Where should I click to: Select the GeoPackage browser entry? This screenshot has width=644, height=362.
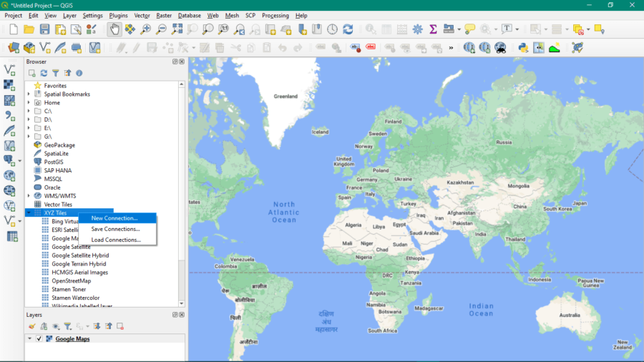click(59, 145)
